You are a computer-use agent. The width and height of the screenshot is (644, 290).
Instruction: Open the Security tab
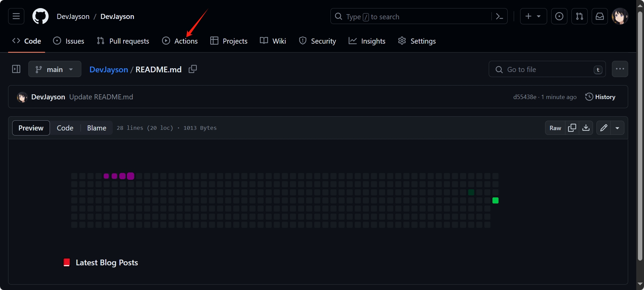click(x=318, y=41)
